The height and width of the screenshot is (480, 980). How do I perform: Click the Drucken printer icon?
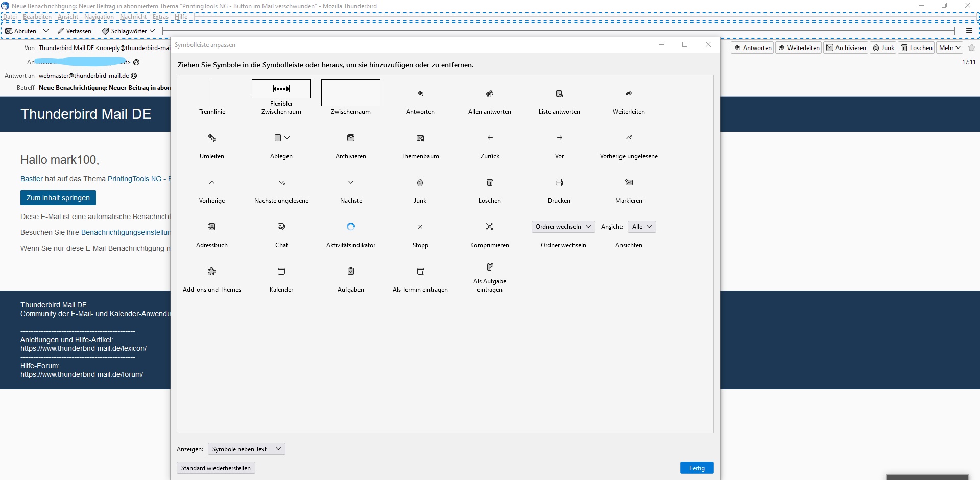(x=559, y=182)
